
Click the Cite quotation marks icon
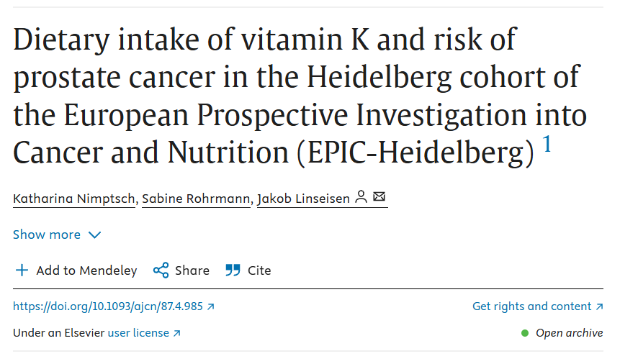click(x=233, y=270)
